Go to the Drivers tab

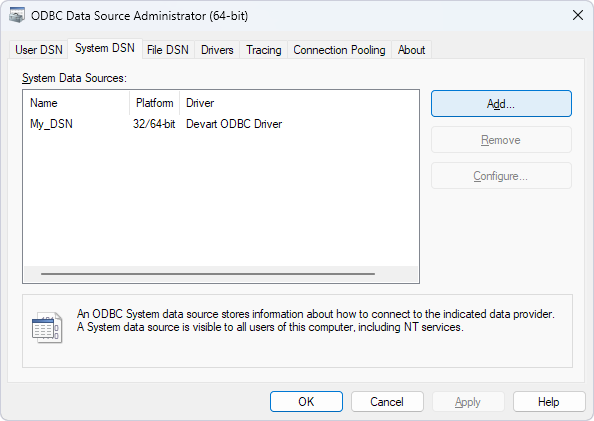(x=217, y=50)
